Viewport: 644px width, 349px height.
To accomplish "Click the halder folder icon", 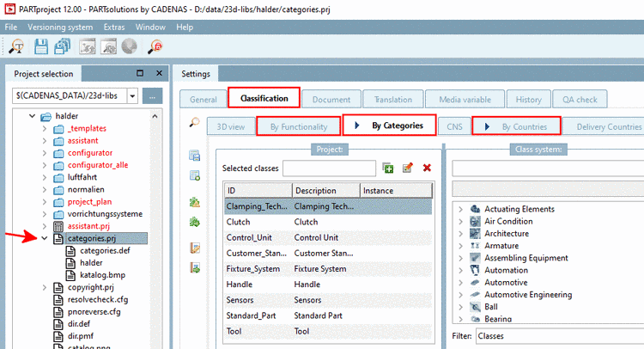I will (46, 116).
